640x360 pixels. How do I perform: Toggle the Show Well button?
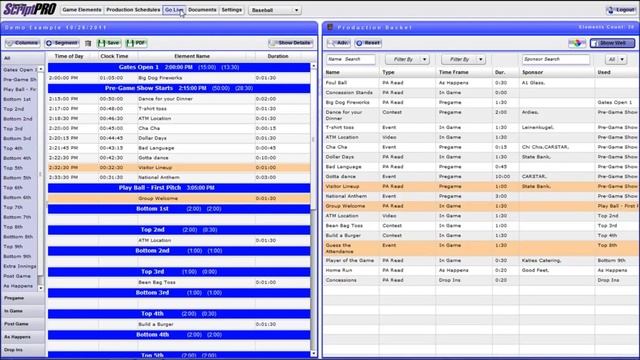coord(612,43)
